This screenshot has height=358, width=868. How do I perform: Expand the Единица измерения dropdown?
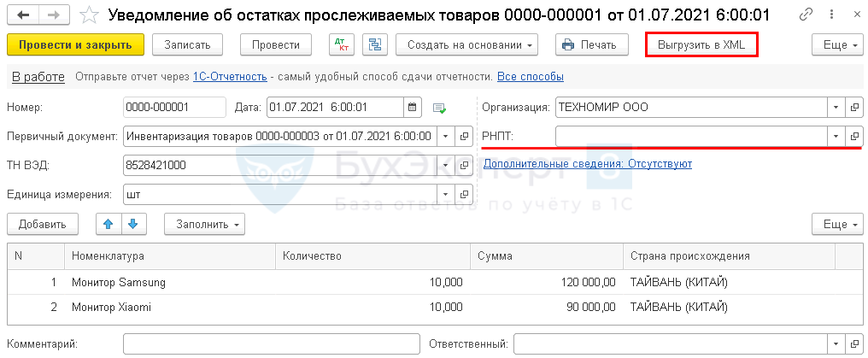click(x=446, y=194)
